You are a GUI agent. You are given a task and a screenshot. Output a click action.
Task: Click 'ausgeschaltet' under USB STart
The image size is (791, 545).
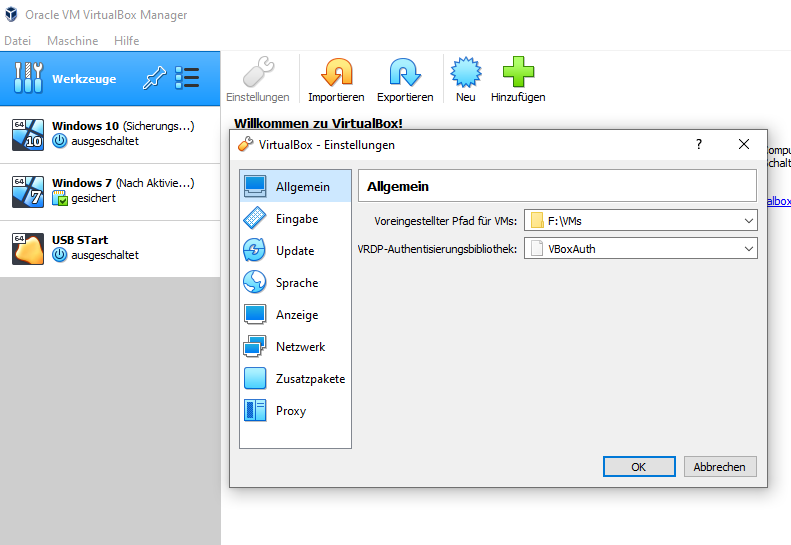tap(105, 255)
